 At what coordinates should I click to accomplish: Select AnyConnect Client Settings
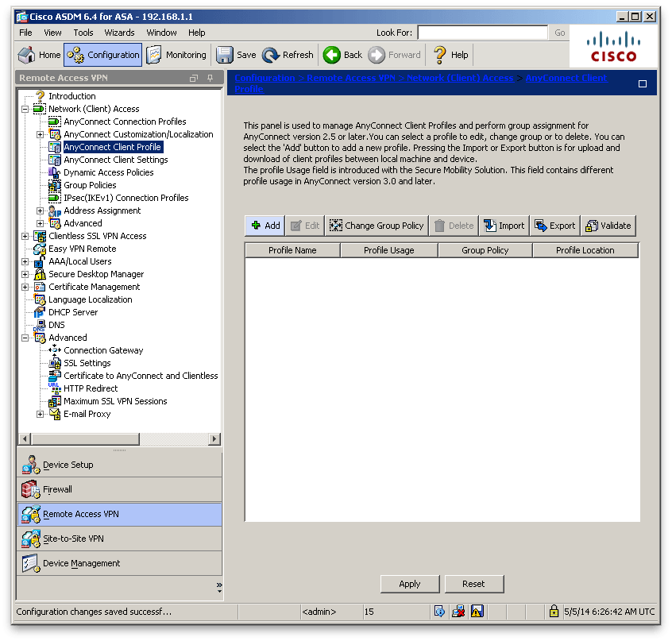pos(116,160)
